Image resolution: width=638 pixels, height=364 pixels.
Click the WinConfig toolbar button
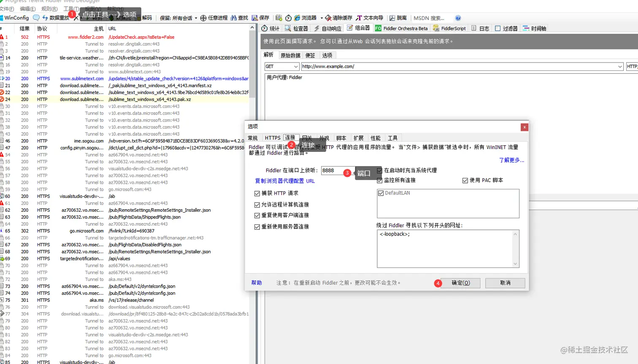(x=15, y=18)
